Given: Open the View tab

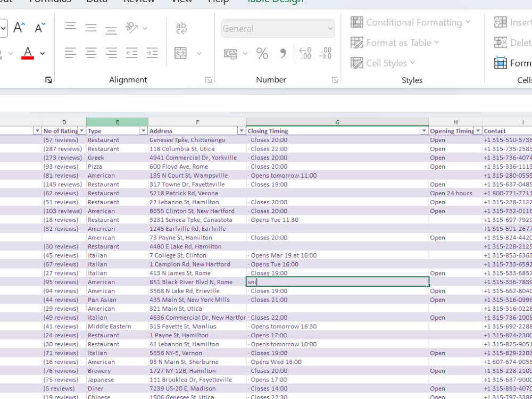Looking at the screenshot, I should pyautogui.click(x=181, y=2).
